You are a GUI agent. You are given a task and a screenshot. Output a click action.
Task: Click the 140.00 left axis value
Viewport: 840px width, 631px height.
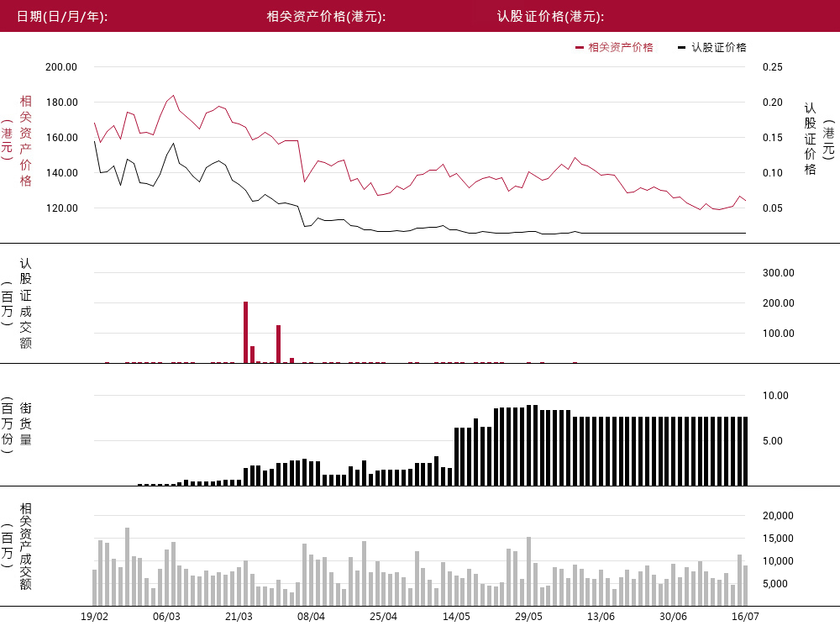(61, 172)
